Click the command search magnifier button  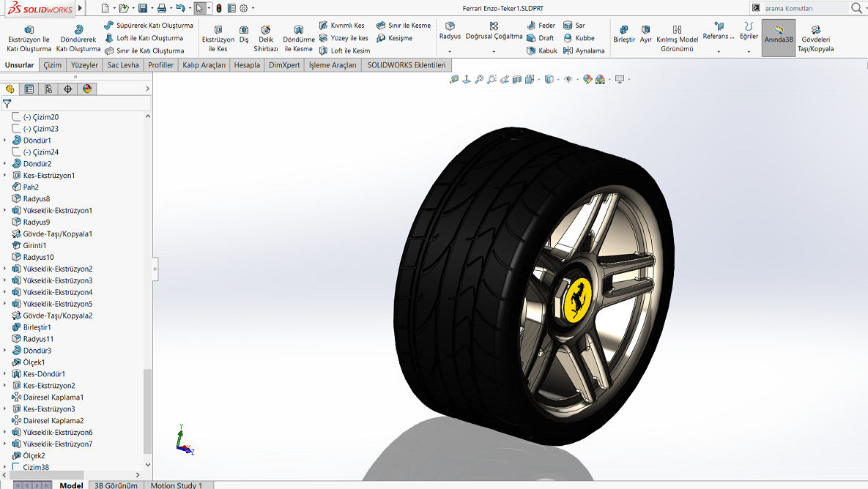click(x=856, y=8)
